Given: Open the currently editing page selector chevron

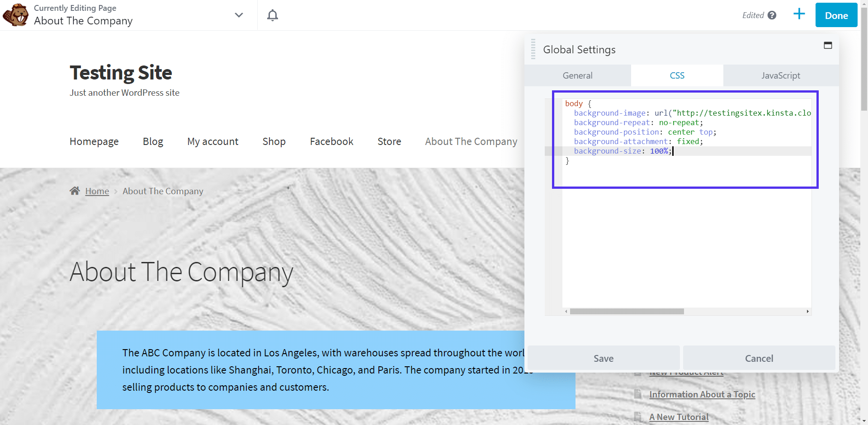Looking at the screenshot, I should coord(238,15).
